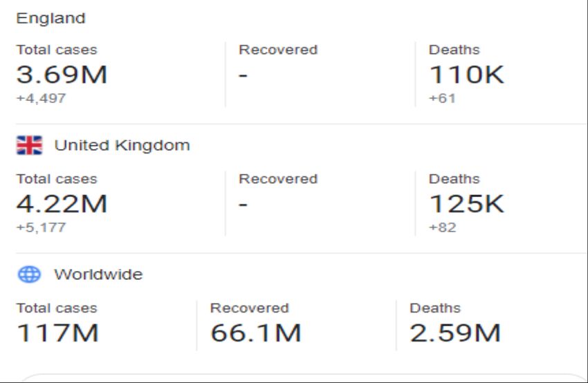Click England daily increase +4,497
This screenshot has width=588, height=383.
42,98
